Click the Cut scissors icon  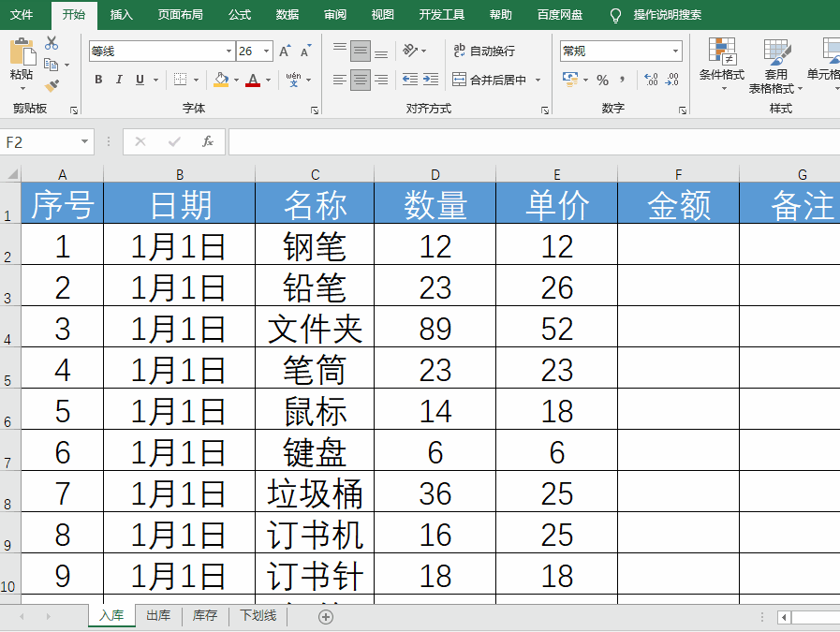(x=52, y=43)
